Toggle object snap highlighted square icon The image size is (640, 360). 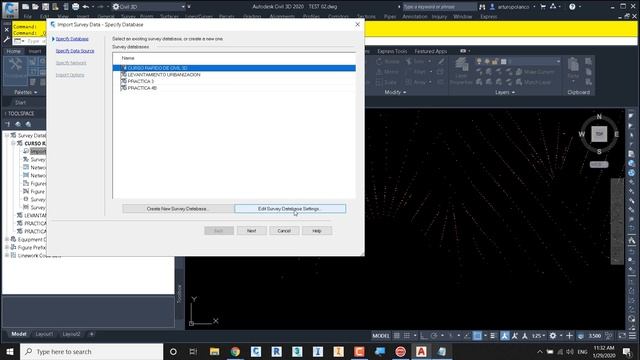click(477, 336)
